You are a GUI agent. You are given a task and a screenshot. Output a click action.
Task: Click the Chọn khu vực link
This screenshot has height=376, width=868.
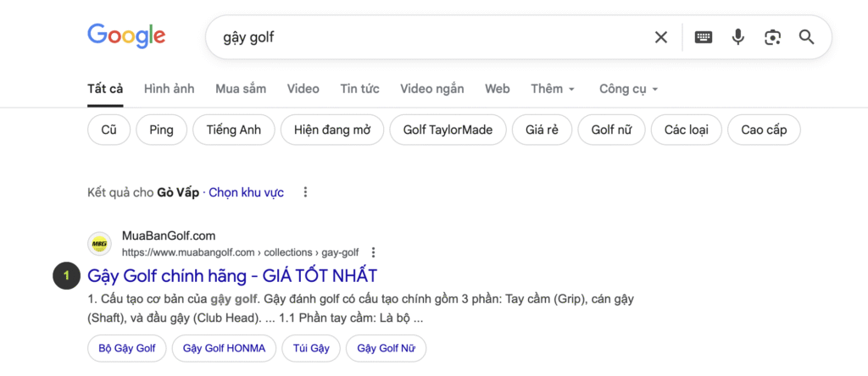pyautogui.click(x=246, y=192)
